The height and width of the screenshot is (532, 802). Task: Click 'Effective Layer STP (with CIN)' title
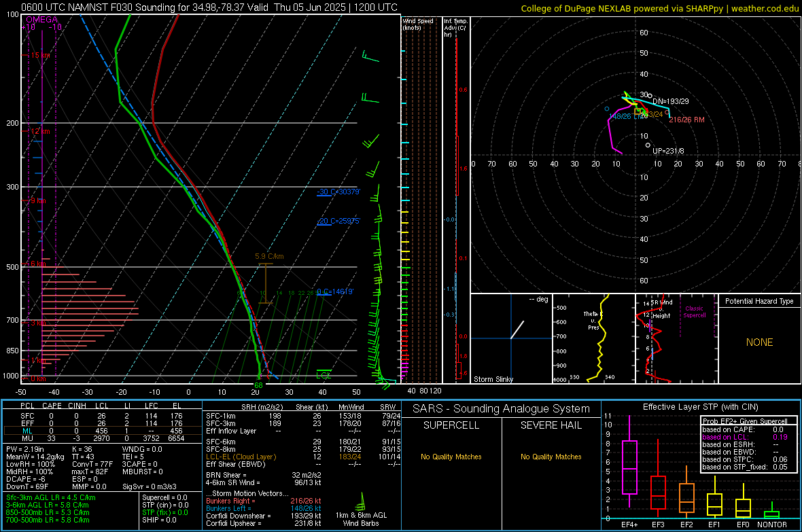point(701,407)
